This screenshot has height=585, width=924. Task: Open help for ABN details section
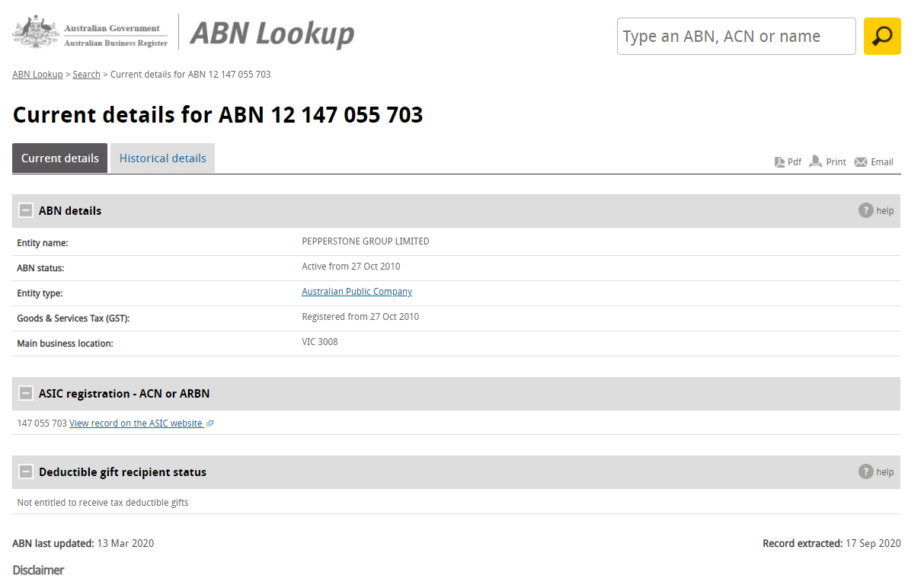pos(876,211)
